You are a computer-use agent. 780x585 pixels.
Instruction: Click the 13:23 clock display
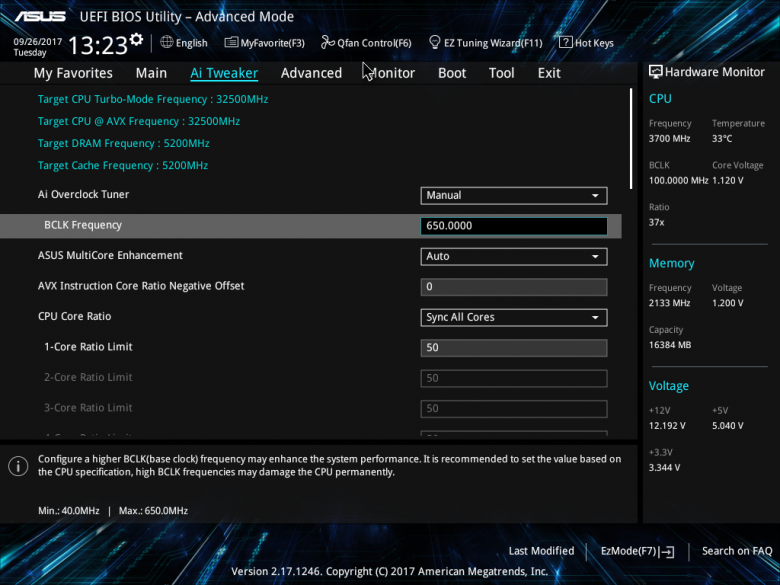[98, 46]
